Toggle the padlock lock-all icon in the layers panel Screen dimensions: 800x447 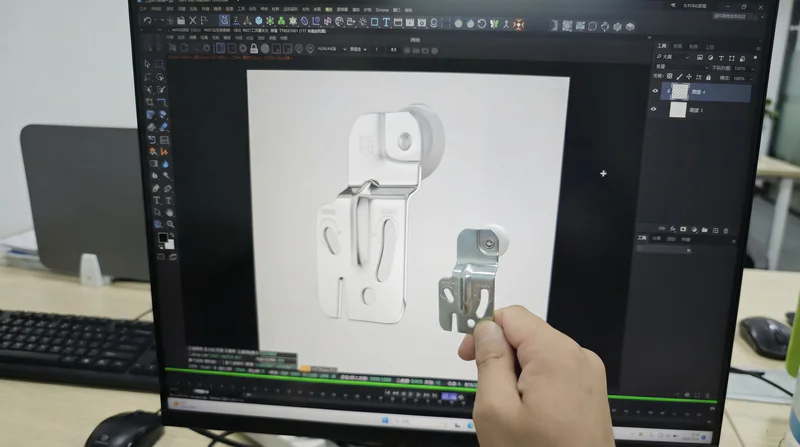coord(708,78)
